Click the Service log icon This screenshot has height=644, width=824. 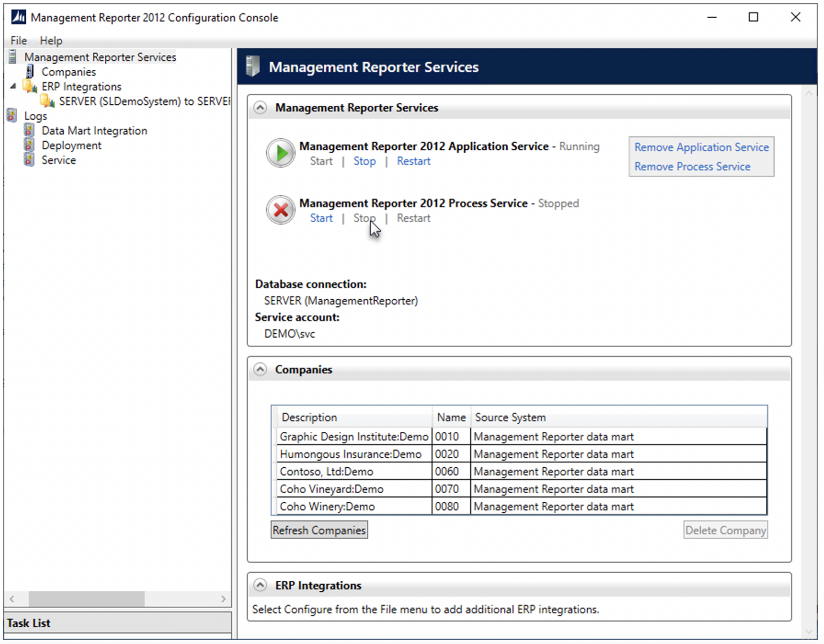pyautogui.click(x=29, y=160)
